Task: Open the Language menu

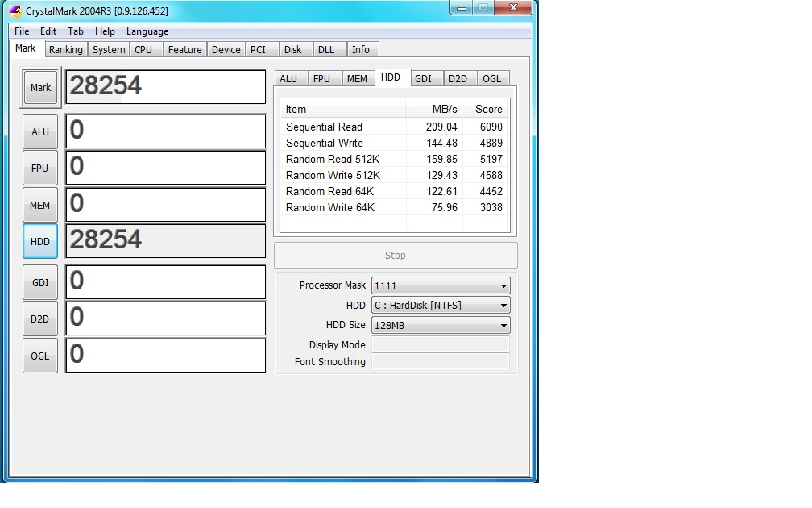Action: click(147, 31)
